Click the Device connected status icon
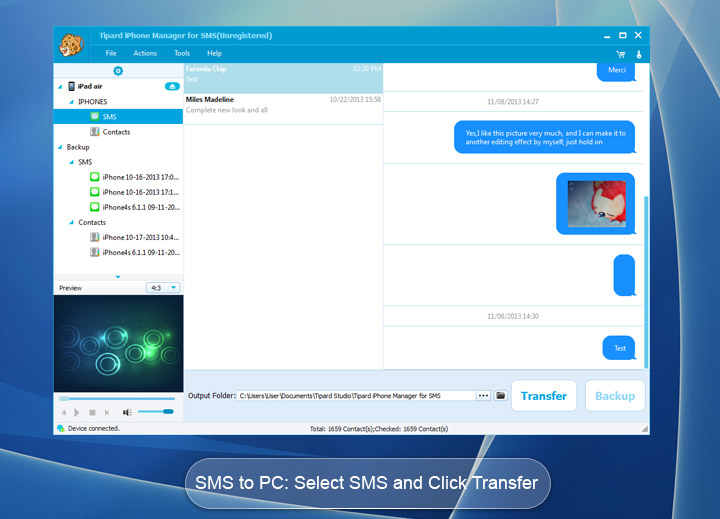This screenshot has width=720, height=519. (x=60, y=429)
